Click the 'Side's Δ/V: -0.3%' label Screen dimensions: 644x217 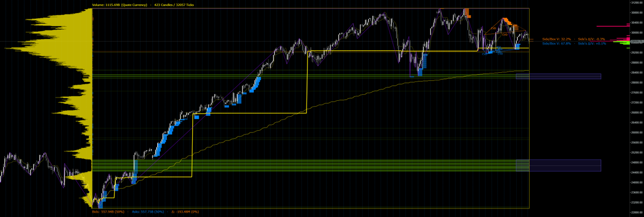592,39
